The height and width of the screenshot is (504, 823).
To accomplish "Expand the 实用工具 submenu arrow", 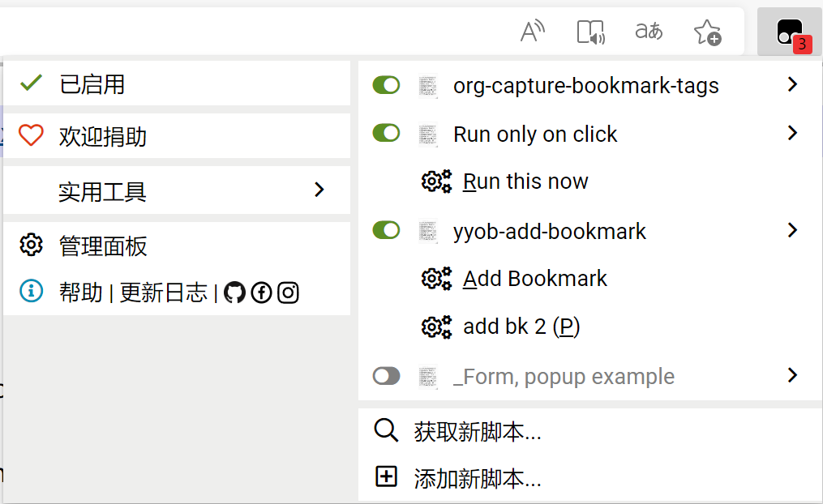I will click(319, 190).
